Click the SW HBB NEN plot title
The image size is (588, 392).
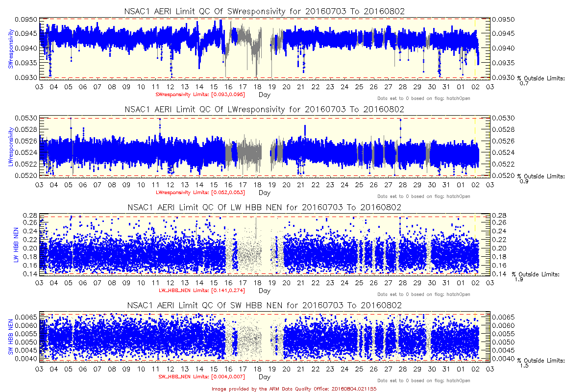point(264,305)
